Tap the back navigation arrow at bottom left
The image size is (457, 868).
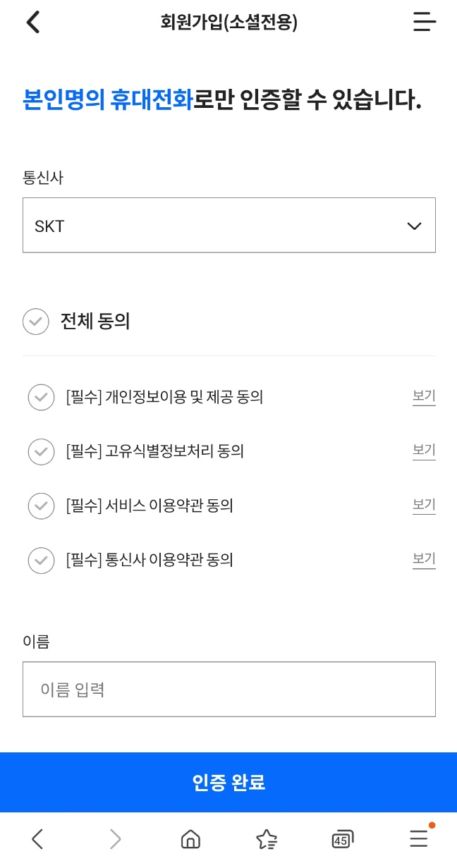click(37, 838)
